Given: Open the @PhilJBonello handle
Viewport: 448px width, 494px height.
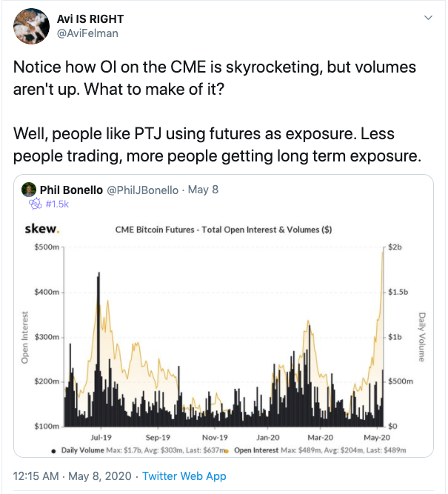Looking at the screenshot, I should [x=143, y=190].
